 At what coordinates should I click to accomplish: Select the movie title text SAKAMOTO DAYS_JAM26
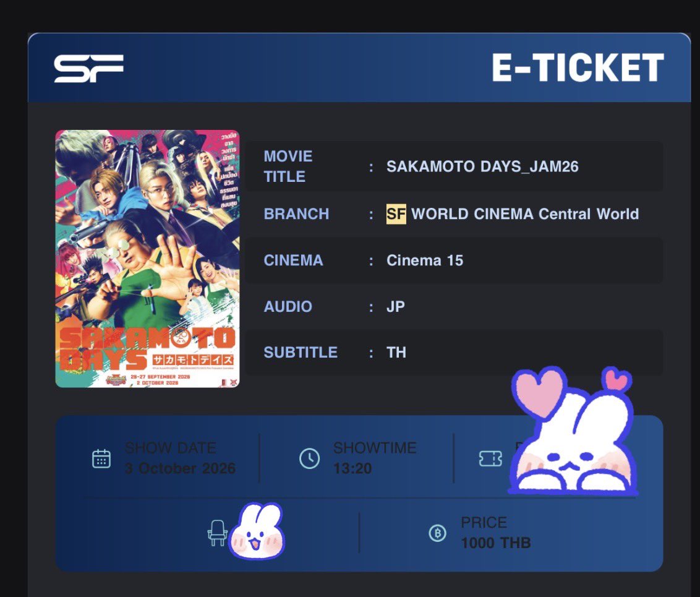pos(482,166)
